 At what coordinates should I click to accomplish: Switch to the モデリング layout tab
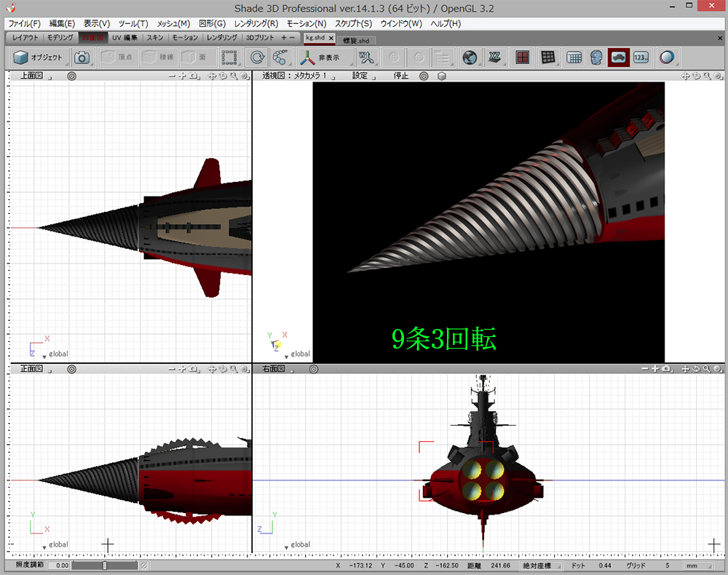pyautogui.click(x=60, y=38)
